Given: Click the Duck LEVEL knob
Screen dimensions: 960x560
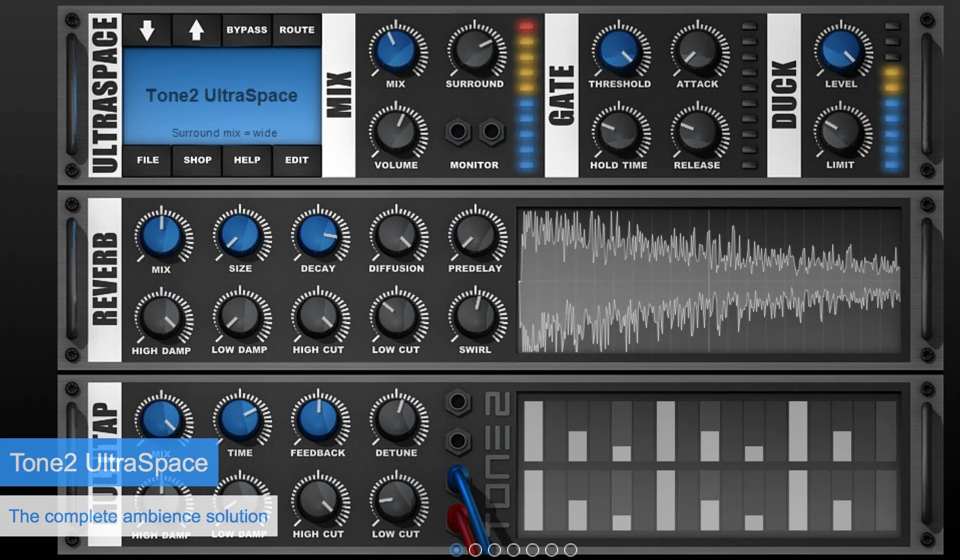Looking at the screenshot, I should pos(842,51).
